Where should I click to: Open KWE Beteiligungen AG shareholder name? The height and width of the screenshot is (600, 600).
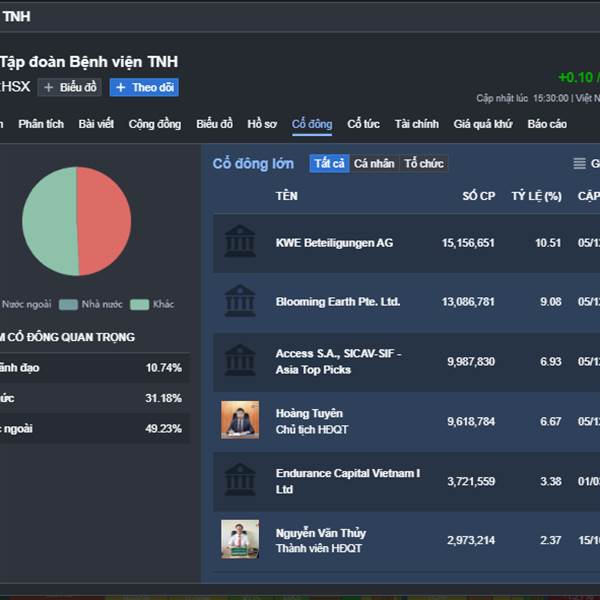[334, 243]
